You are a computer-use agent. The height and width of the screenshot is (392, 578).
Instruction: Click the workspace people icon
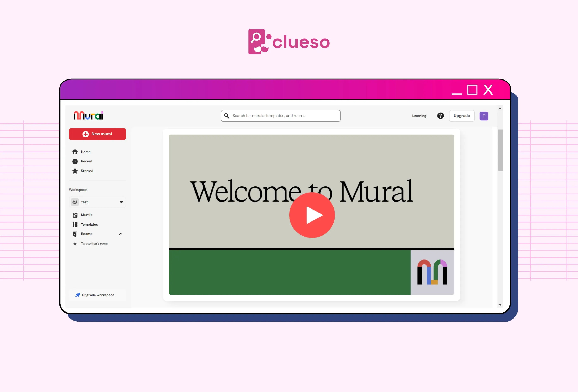pyautogui.click(x=75, y=202)
